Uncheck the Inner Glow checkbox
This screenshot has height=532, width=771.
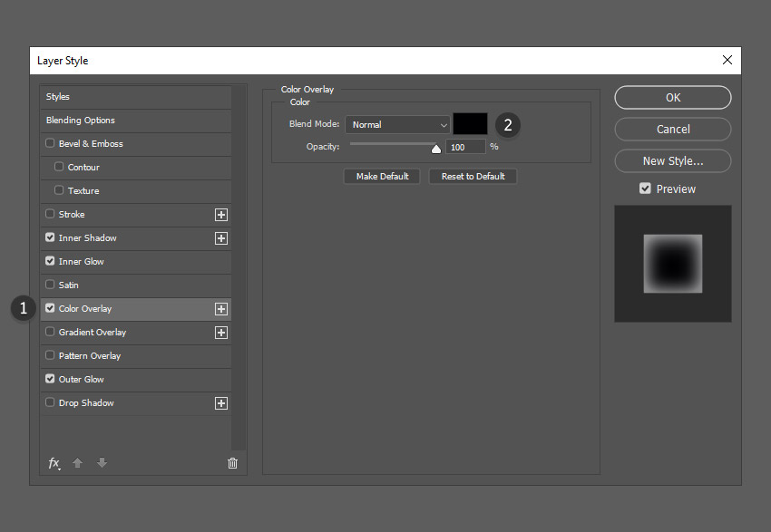[50, 261]
